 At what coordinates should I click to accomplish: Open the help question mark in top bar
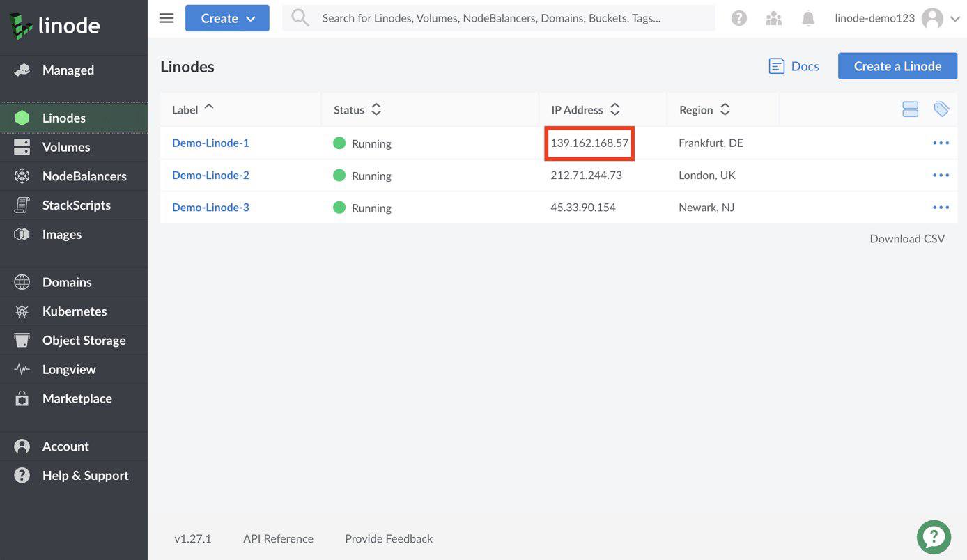(x=739, y=18)
